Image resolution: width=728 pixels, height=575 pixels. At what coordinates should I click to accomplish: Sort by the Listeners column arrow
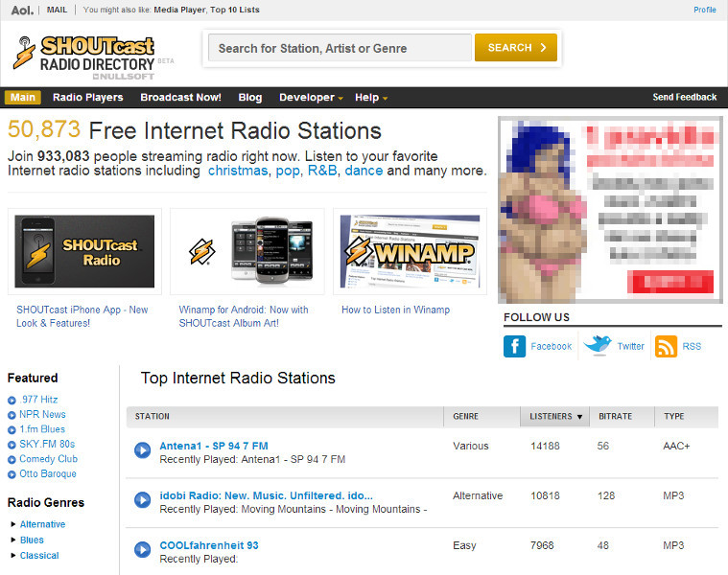click(x=579, y=417)
